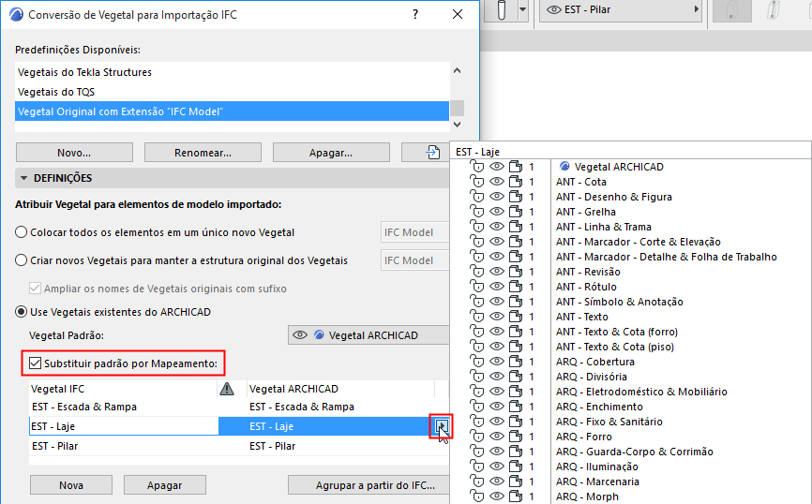
Task: Select 'Use Vegetais existentes do ARCHICAD' radio
Action: [22, 312]
